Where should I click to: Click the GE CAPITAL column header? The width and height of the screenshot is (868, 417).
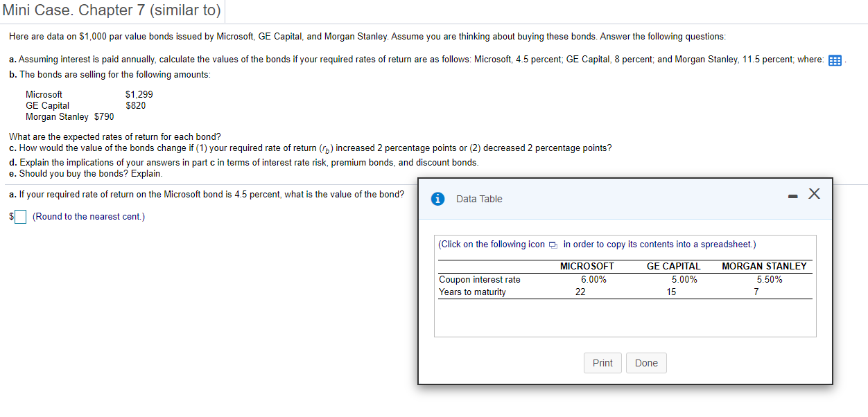click(x=673, y=266)
